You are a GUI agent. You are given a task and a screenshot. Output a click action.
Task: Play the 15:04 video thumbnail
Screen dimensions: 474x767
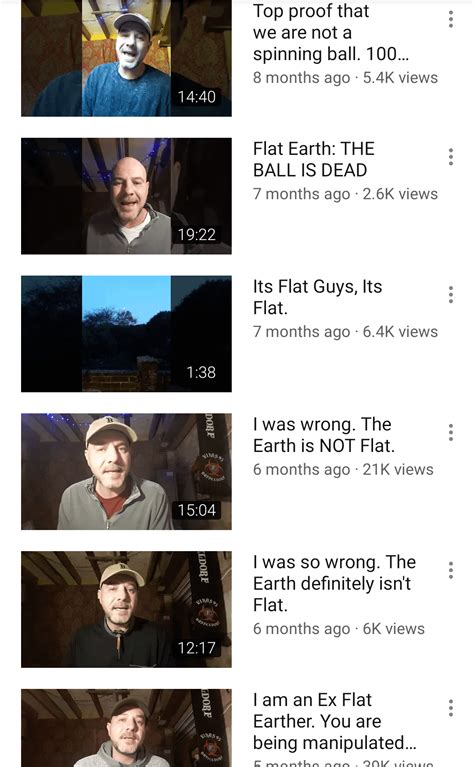126,472
